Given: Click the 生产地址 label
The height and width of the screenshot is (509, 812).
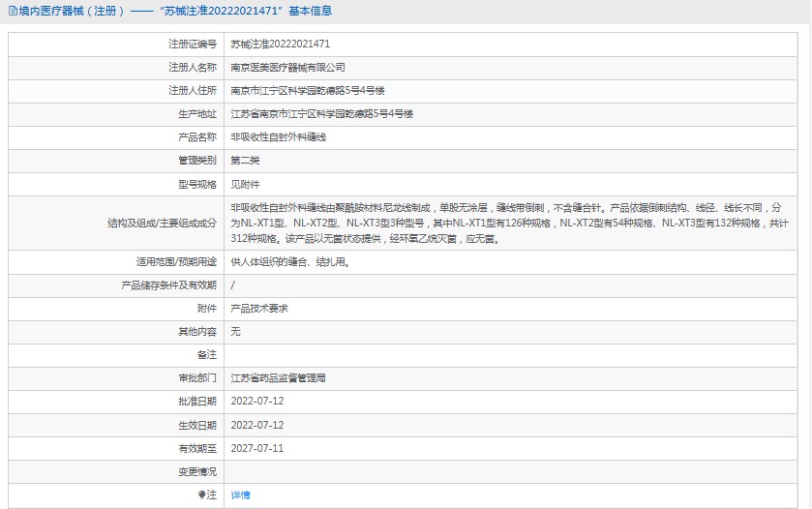Looking at the screenshot, I should tap(197, 114).
